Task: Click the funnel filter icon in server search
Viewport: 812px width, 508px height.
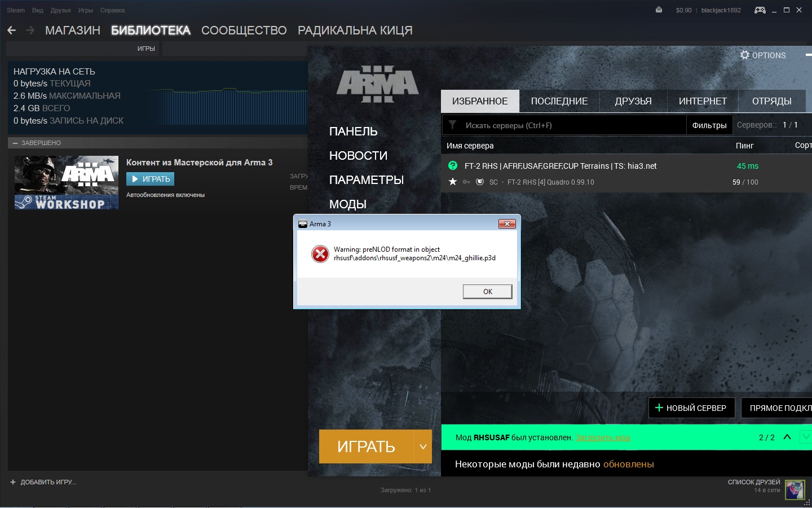Action: (x=452, y=125)
